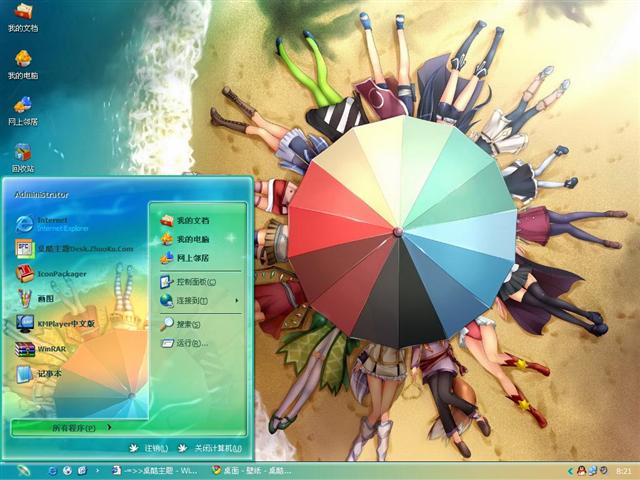Expand hidden system tray icons arrow
Viewport: 640px width, 480px height.
[x=570, y=471]
